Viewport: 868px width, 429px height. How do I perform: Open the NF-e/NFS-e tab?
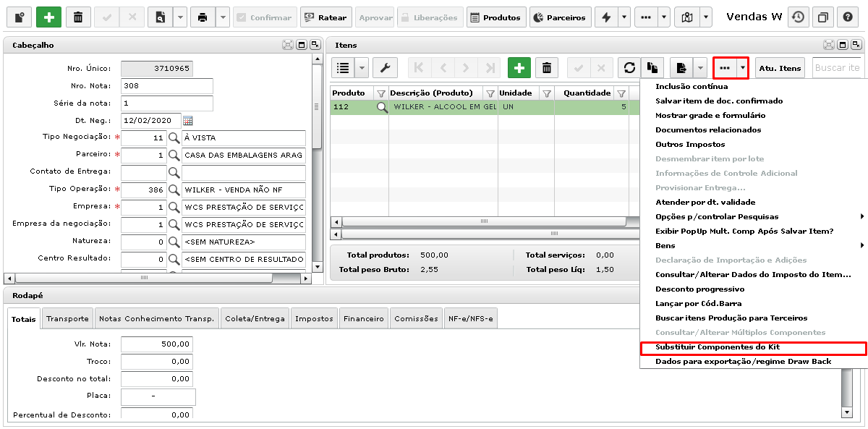coord(471,318)
